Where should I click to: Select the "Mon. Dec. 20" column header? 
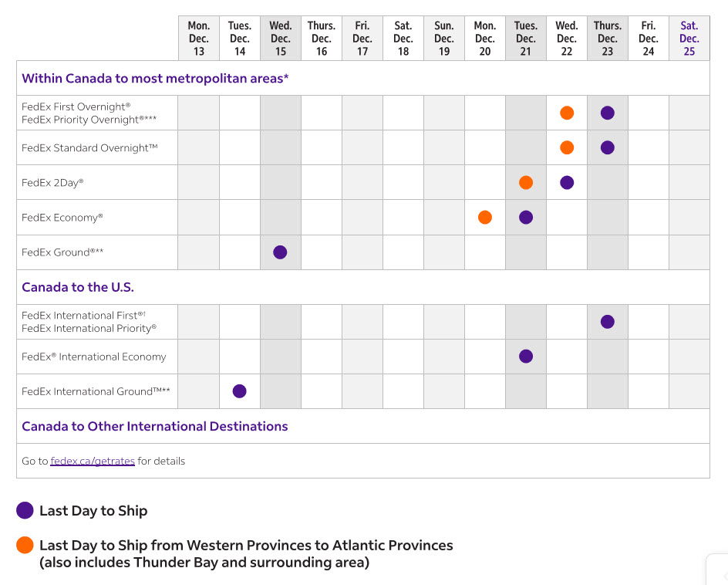[485, 39]
